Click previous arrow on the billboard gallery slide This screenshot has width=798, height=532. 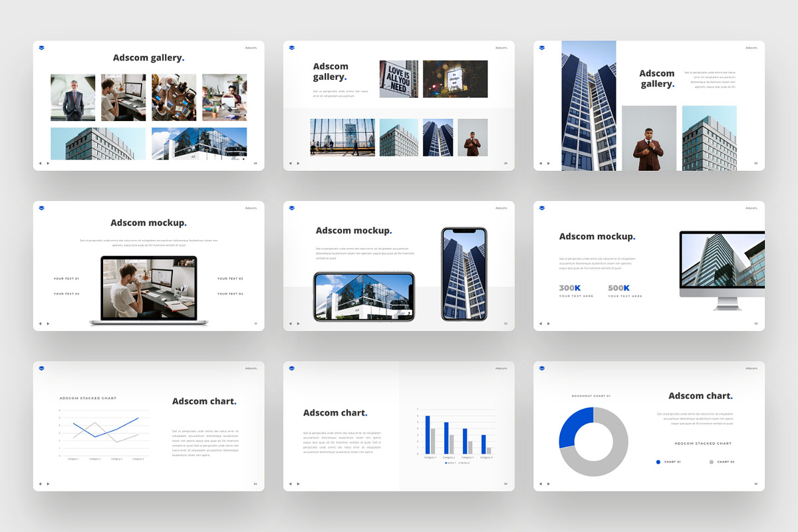pyautogui.click(x=290, y=163)
